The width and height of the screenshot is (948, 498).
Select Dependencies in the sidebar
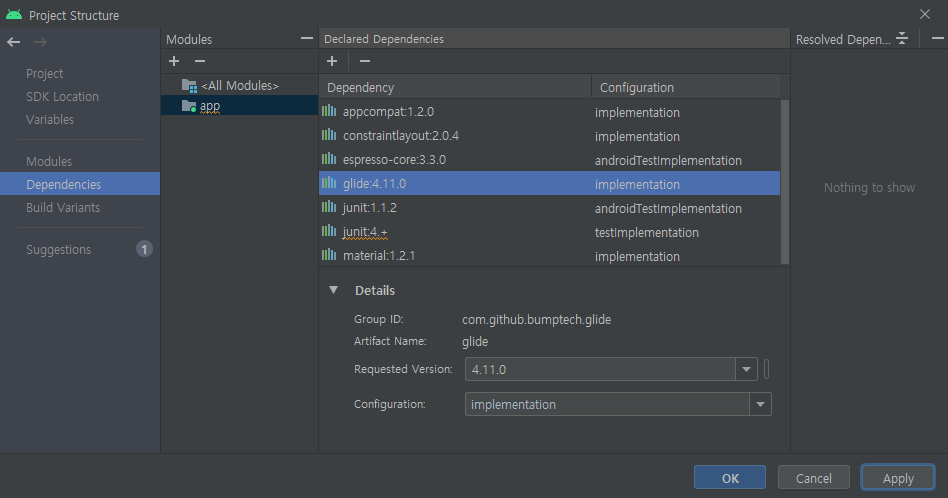click(80, 184)
